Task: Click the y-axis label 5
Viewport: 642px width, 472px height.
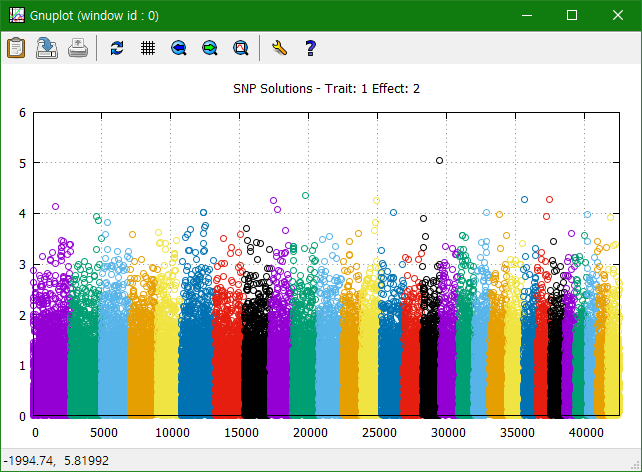Action: 23,163
